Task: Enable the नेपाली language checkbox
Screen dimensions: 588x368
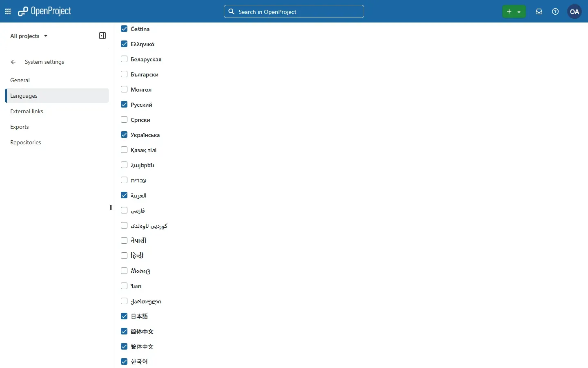Action: (x=124, y=240)
